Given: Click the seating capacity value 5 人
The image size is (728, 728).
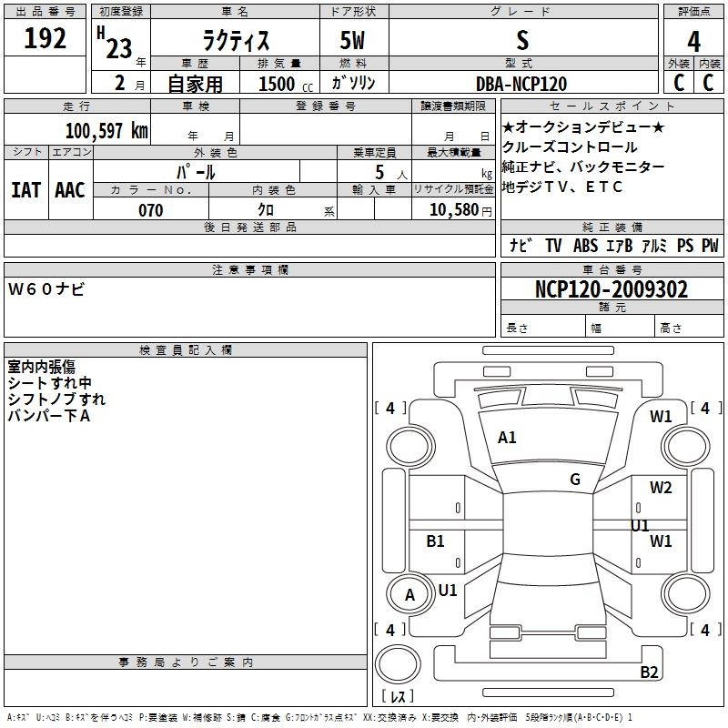Looking at the screenshot, I should 391,173.
